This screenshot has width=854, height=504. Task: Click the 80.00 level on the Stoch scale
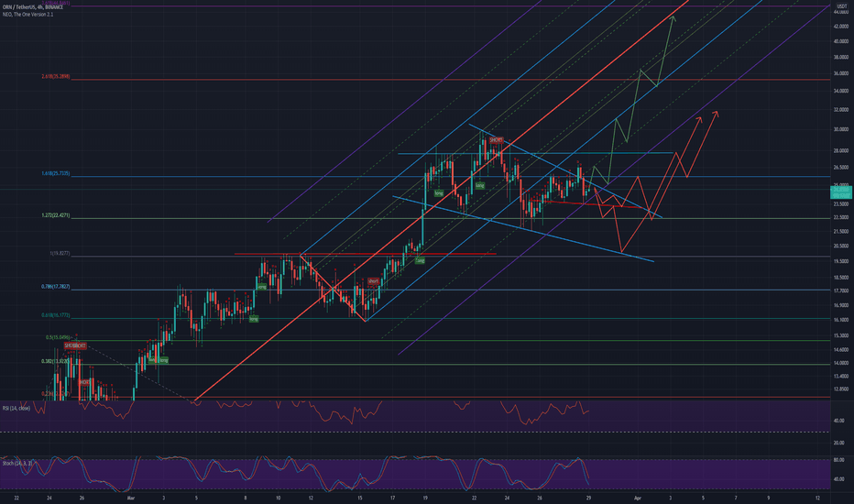point(839,460)
